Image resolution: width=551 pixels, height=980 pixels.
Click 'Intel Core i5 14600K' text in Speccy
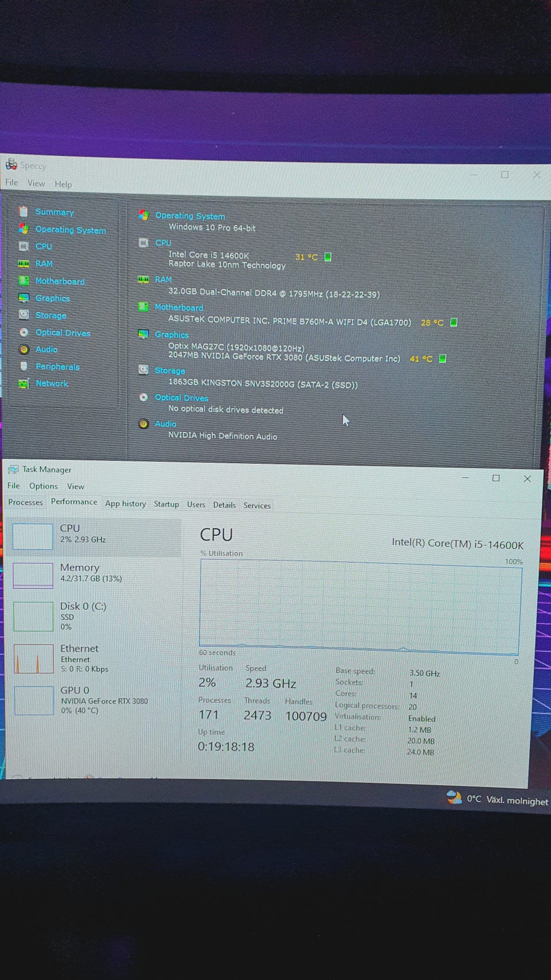(x=208, y=254)
